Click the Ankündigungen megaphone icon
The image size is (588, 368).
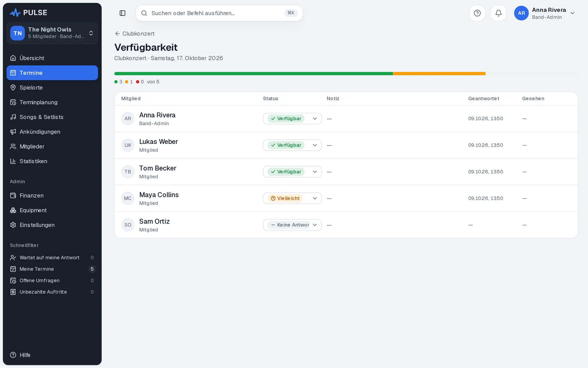click(13, 131)
